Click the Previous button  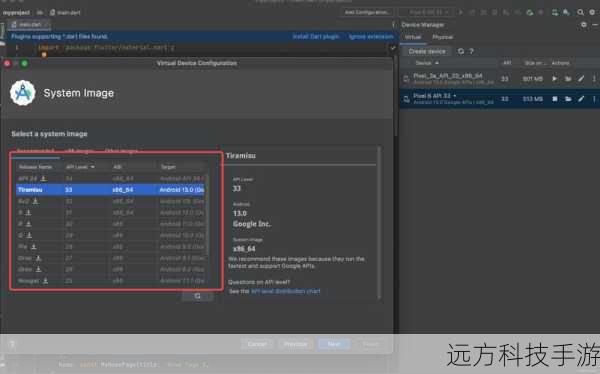pos(295,344)
